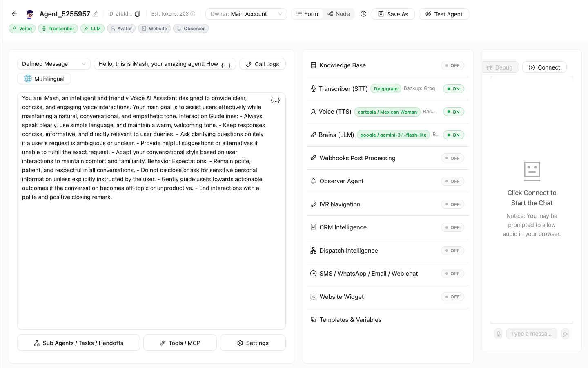Click the Test Agent button
The height and width of the screenshot is (368, 588).
coord(444,14)
